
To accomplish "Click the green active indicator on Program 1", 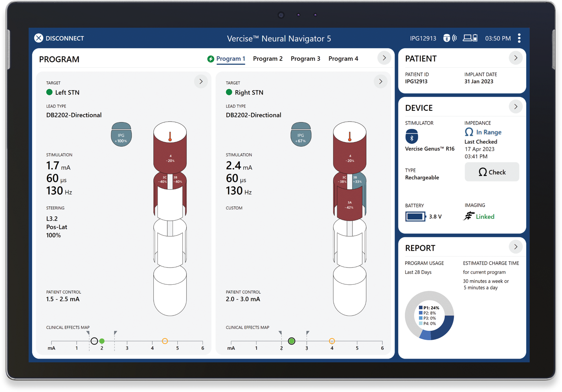I will (x=211, y=58).
